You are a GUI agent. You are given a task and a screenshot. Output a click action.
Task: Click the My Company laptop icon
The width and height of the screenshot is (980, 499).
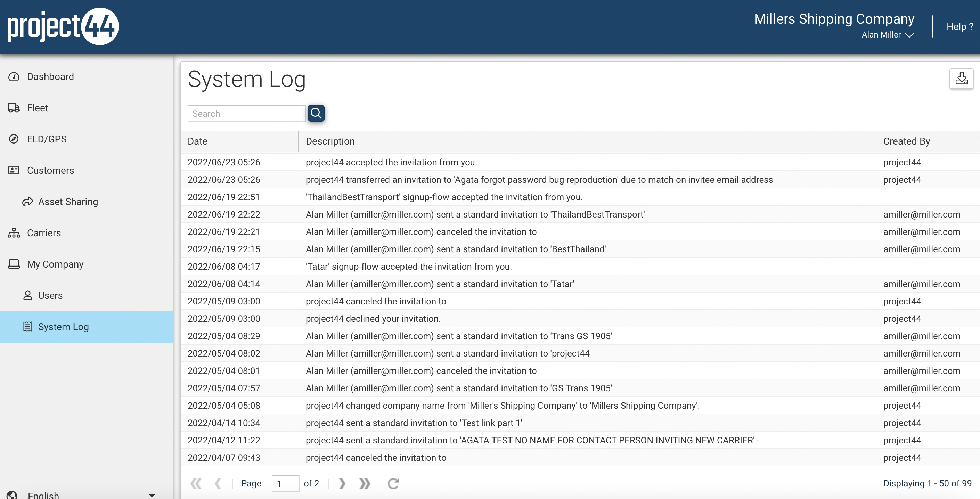pos(13,264)
